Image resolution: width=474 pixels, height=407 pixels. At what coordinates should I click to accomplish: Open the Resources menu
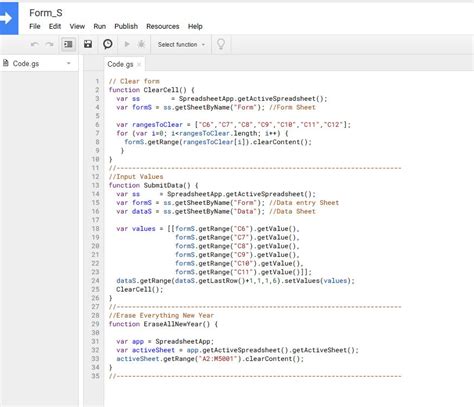(x=163, y=26)
